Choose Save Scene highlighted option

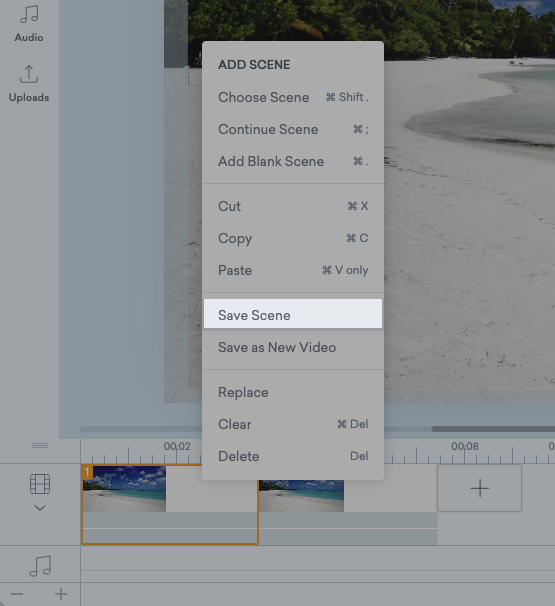293,315
